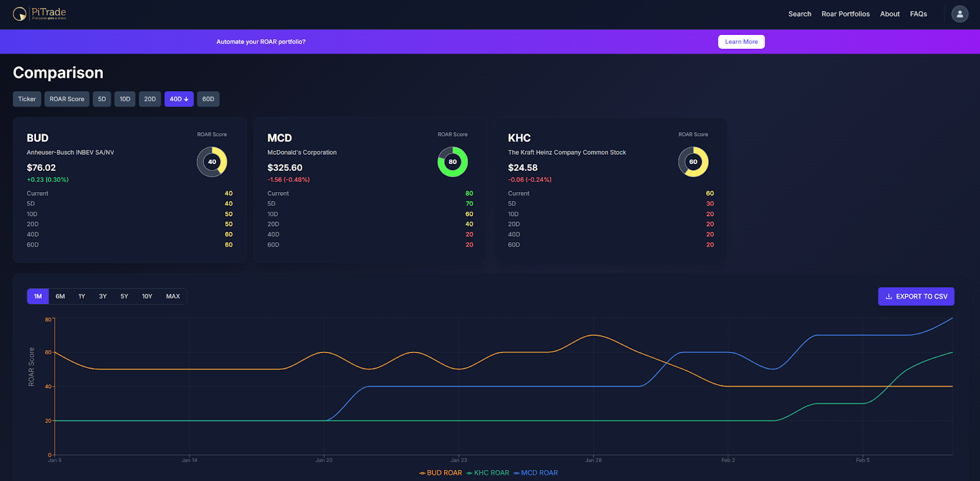
Task: Click KHC ROAR score donut gauge
Action: (693, 162)
